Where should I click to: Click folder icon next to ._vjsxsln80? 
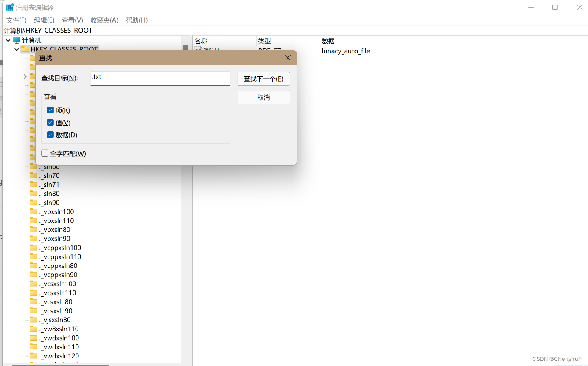tap(34, 320)
